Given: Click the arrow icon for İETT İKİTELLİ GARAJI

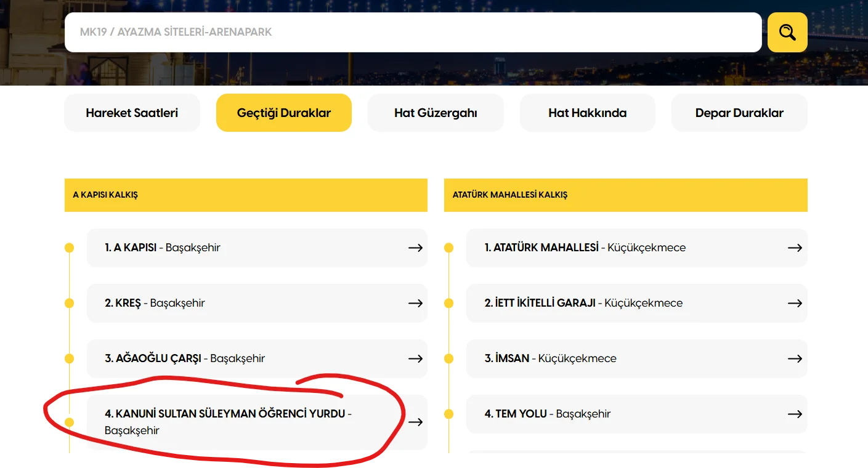Looking at the screenshot, I should tap(795, 303).
